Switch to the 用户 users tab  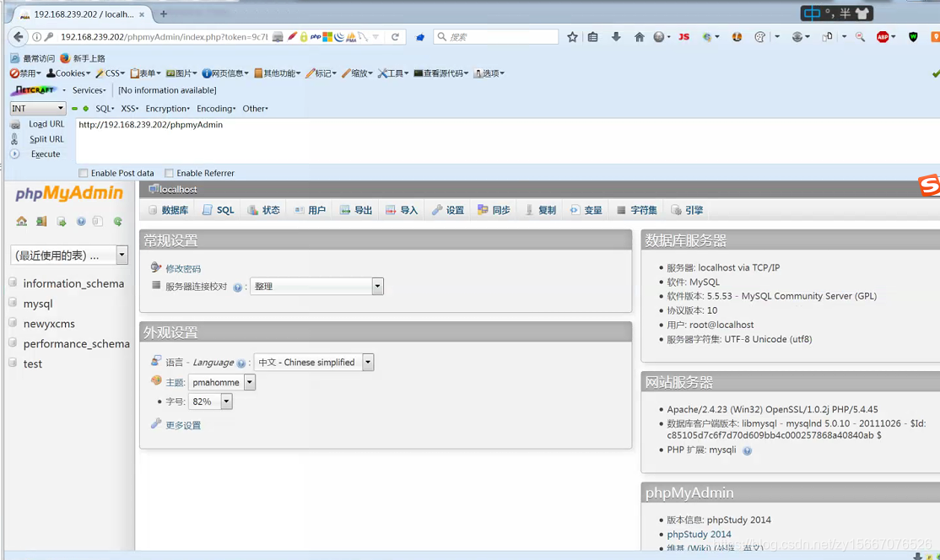310,210
